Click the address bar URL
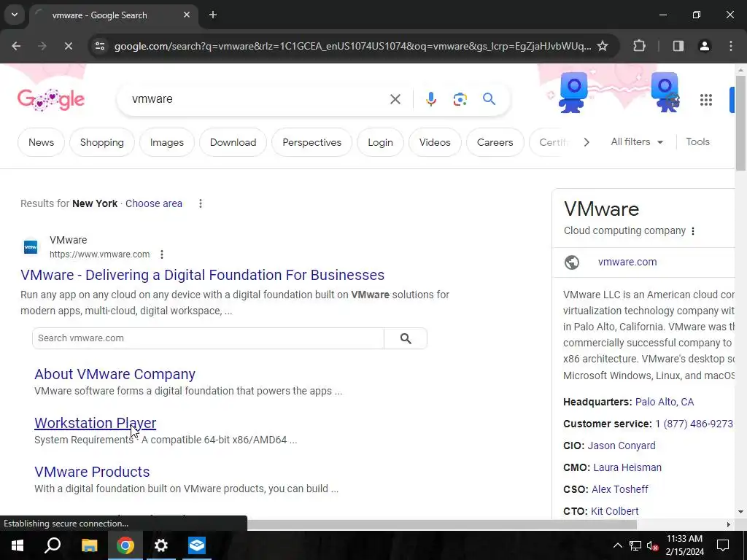This screenshot has width=747, height=560. click(x=352, y=46)
